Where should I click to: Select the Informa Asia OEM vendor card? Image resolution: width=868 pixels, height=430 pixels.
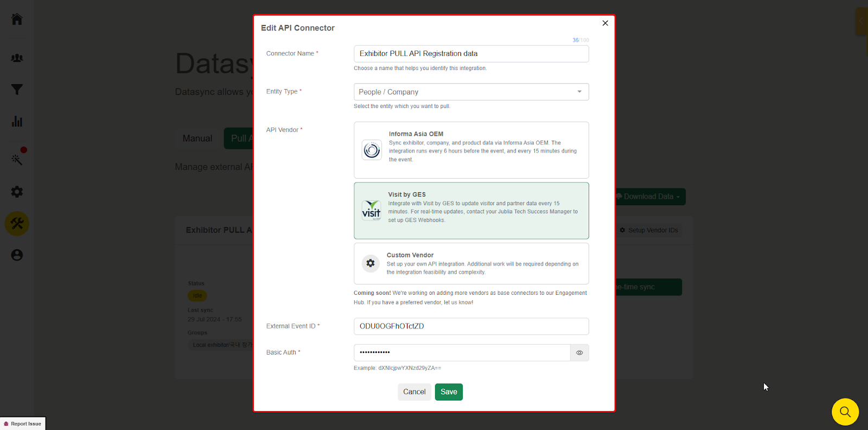click(471, 150)
